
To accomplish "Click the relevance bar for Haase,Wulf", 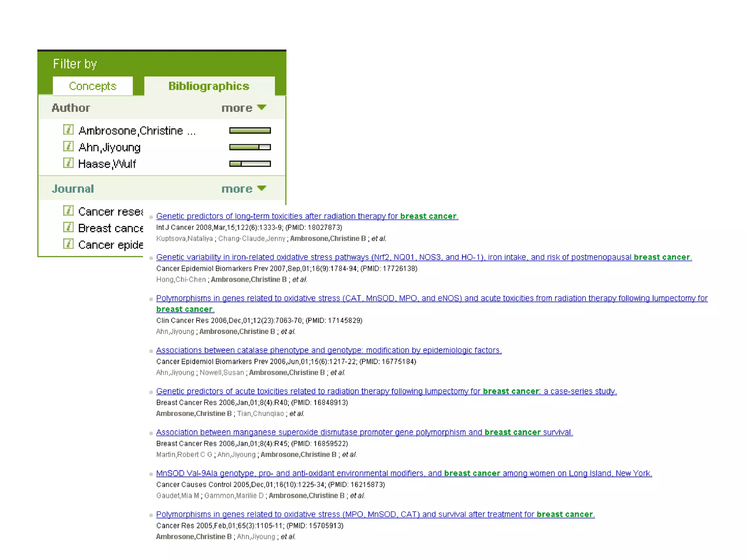I will point(250,164).
